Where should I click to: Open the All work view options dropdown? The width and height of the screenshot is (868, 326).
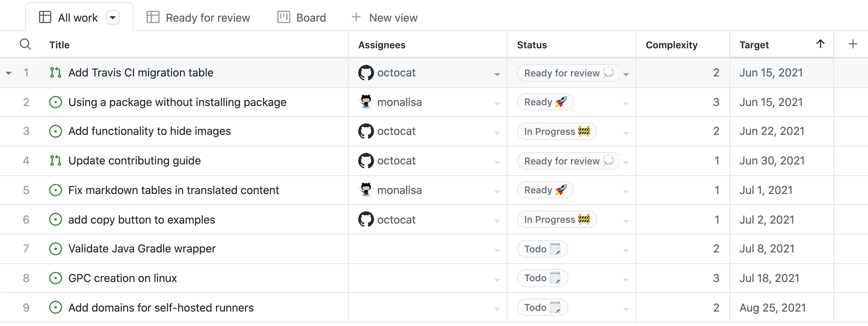(113, 17)
